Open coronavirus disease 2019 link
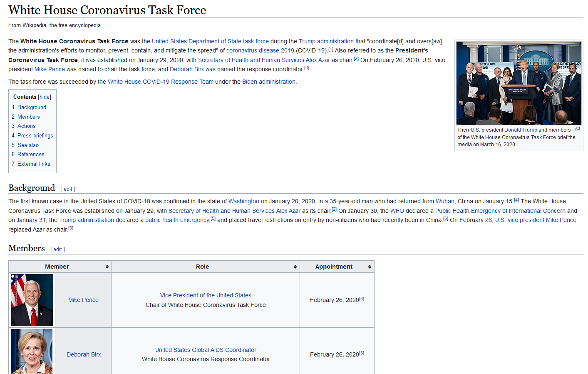Image resolution: width=588 pixels, height=374 pixels. point(260,50)
